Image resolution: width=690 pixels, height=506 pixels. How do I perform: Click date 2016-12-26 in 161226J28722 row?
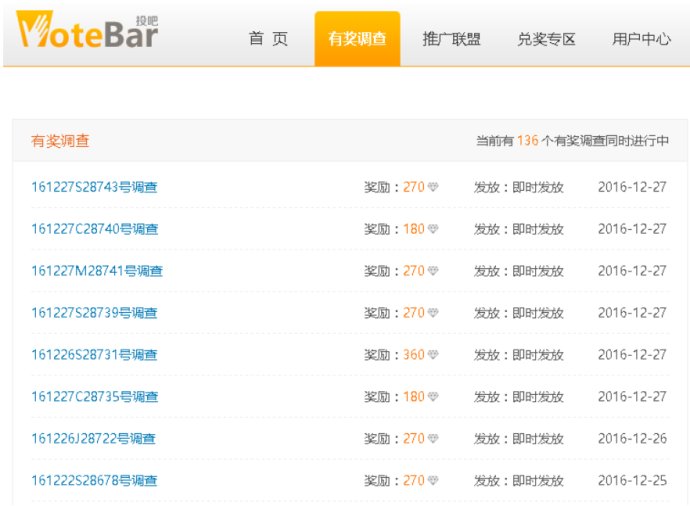632,439
